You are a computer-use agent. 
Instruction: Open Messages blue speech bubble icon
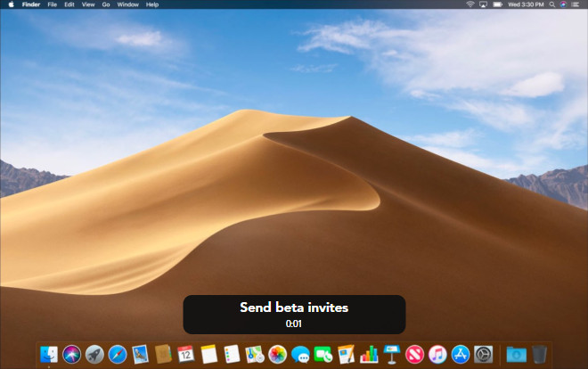(300, 355)
